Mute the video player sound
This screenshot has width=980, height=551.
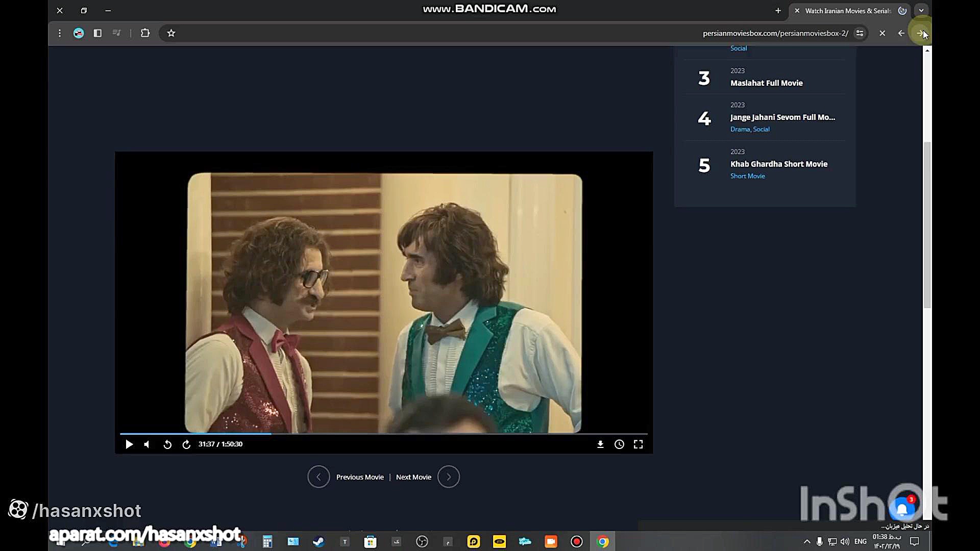point(147,444)
